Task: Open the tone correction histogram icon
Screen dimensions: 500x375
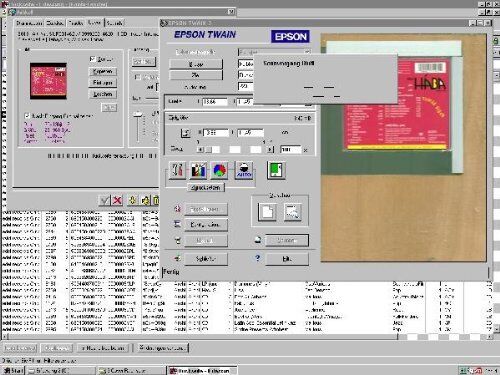Action: 198,170
